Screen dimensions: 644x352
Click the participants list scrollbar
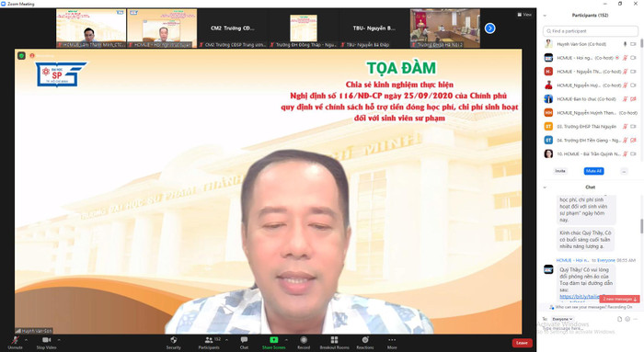641,43
